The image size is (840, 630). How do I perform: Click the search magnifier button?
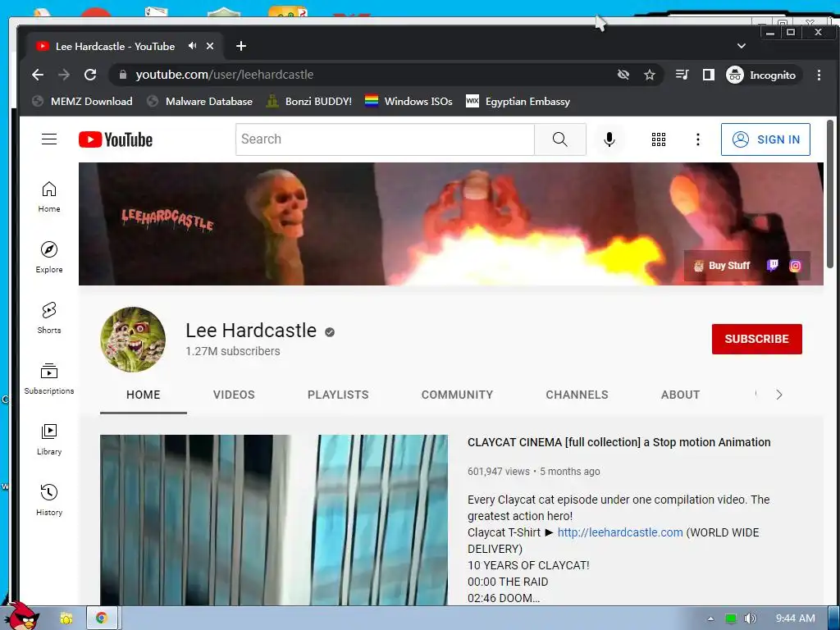tap(559, 139)
